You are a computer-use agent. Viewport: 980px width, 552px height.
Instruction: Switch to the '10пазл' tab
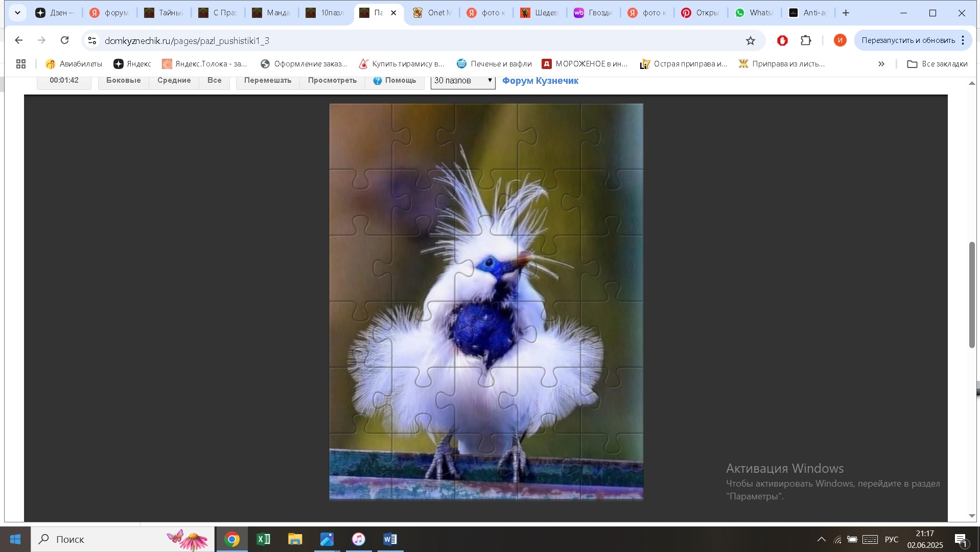coord(325,13)
